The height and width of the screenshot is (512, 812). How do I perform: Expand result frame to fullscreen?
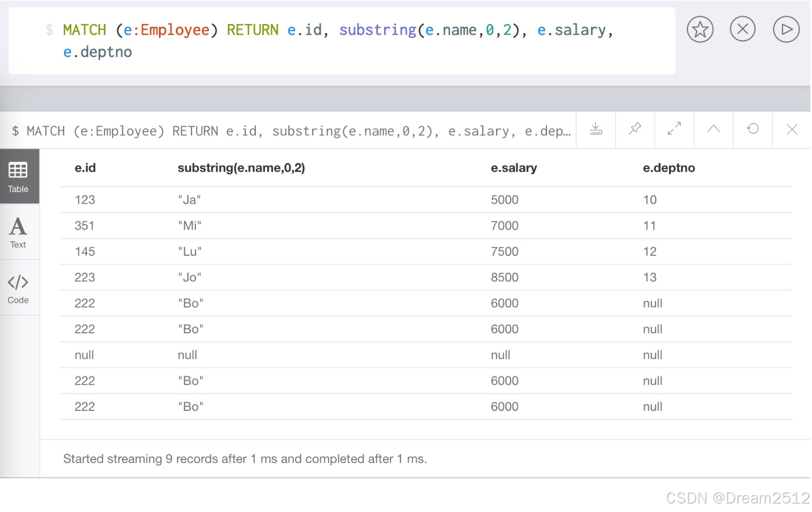pyautogui.click(x=674, y=129)
